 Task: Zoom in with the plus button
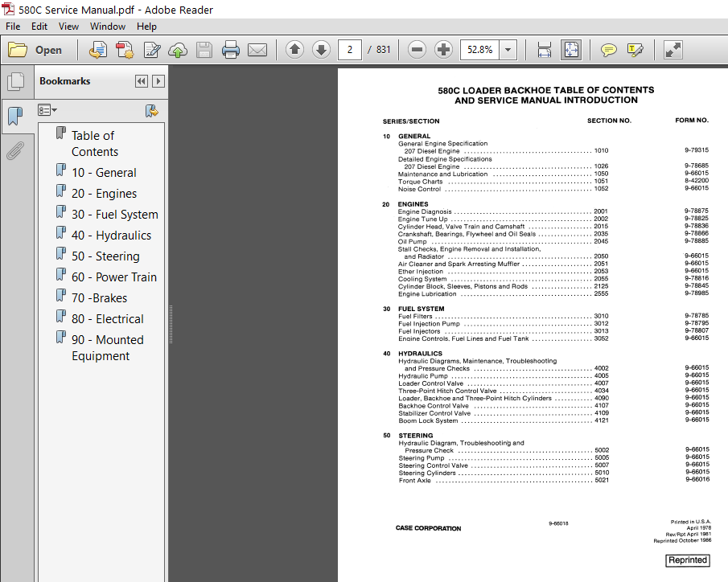(x=443, y=49)
